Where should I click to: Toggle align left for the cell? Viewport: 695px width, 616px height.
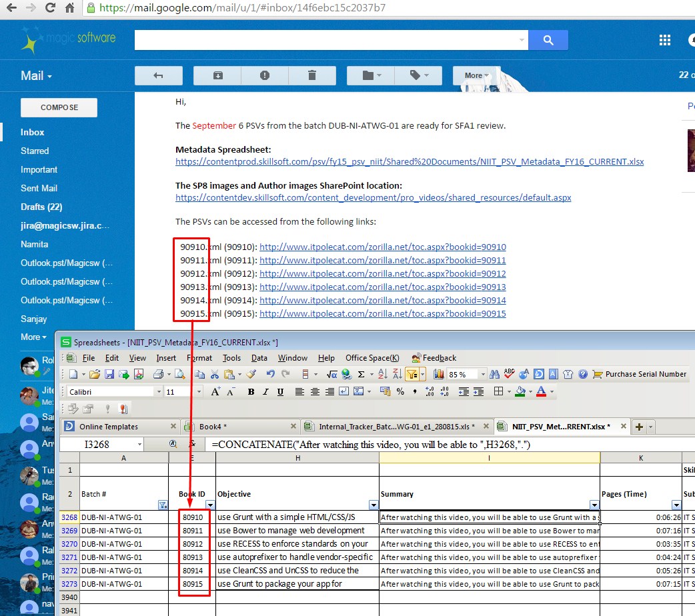pyautogui.click(x=299, y=392)
